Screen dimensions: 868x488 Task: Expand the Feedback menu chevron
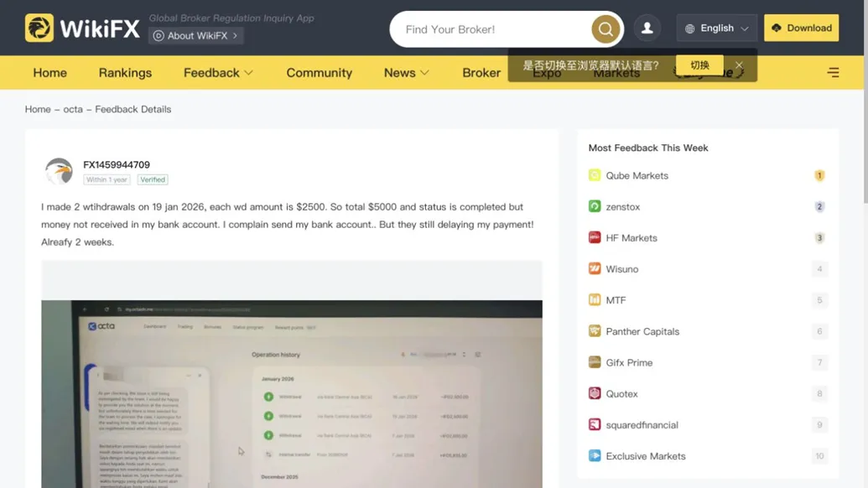pyautogui.click(x=248, y=73)
